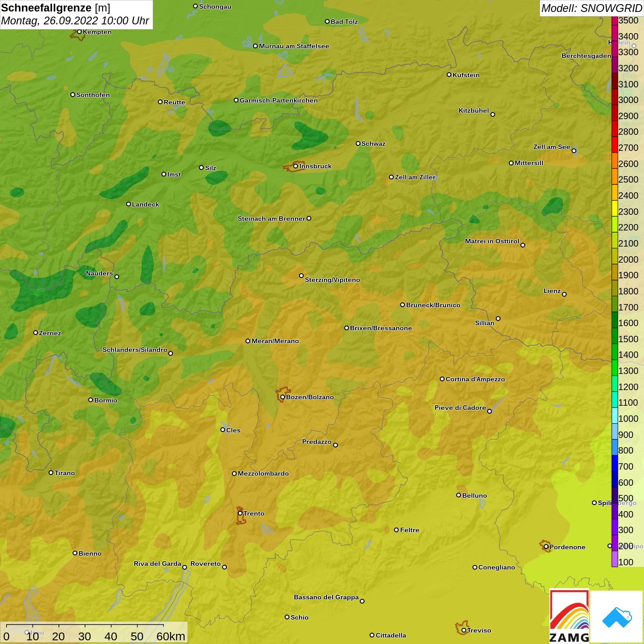Select the Lienz location dot
Image resolution: width=644 pixels, height=644 pixels.
(x=564, y=294)
